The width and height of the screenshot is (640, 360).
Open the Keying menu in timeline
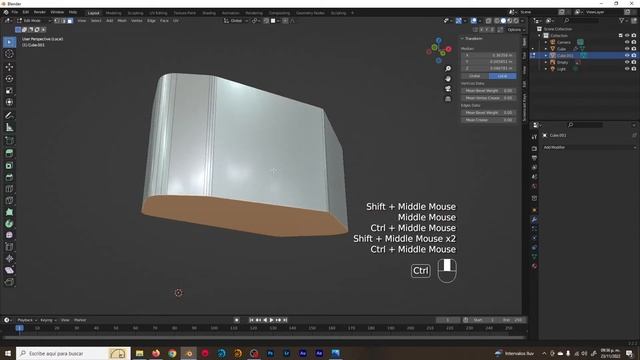coord(48,320)
